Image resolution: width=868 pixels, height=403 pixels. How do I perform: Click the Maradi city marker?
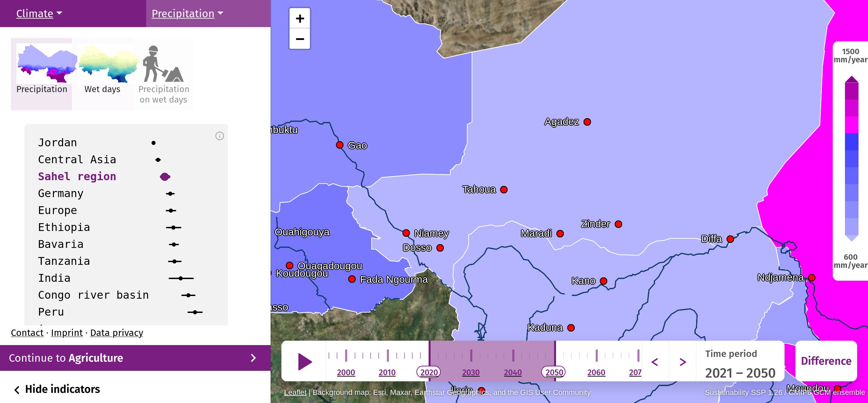560,234
